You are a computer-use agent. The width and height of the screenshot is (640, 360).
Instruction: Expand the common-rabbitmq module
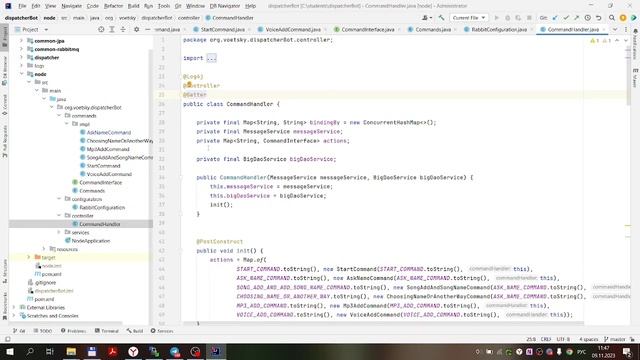coord(21,49)
